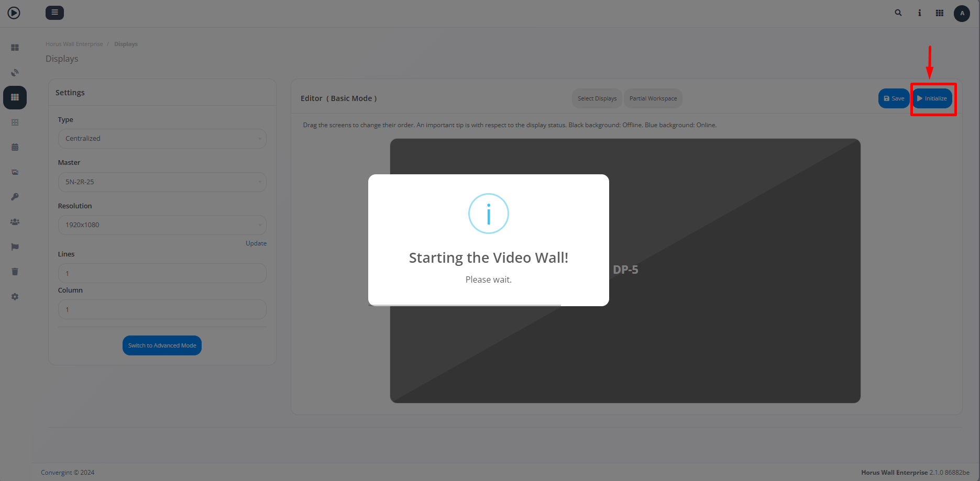Open the apps grid icon in header

940,13
